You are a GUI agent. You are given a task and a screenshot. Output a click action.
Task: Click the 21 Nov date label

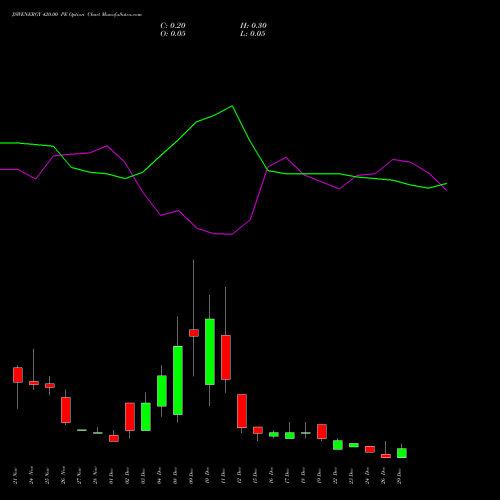(15, 476)
